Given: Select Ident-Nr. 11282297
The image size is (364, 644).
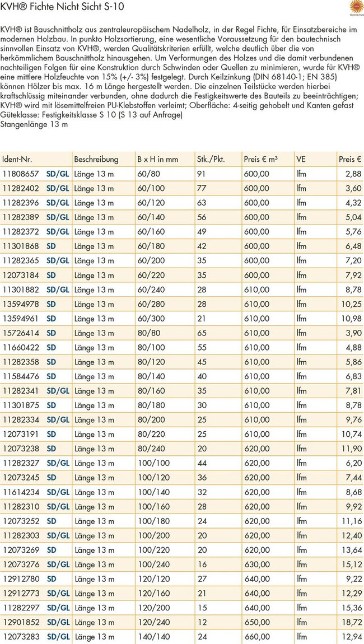Looking at the screenshot, I should (21, 608).
